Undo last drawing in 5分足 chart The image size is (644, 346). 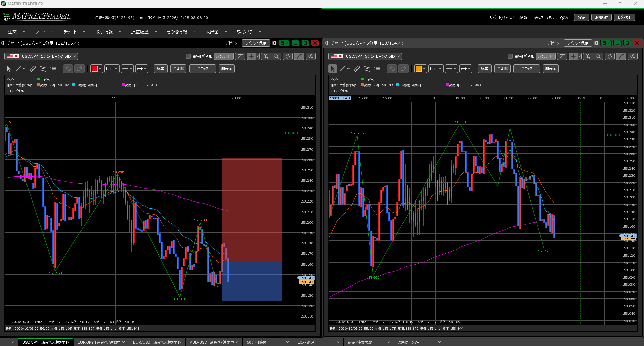tap(392, 69)
